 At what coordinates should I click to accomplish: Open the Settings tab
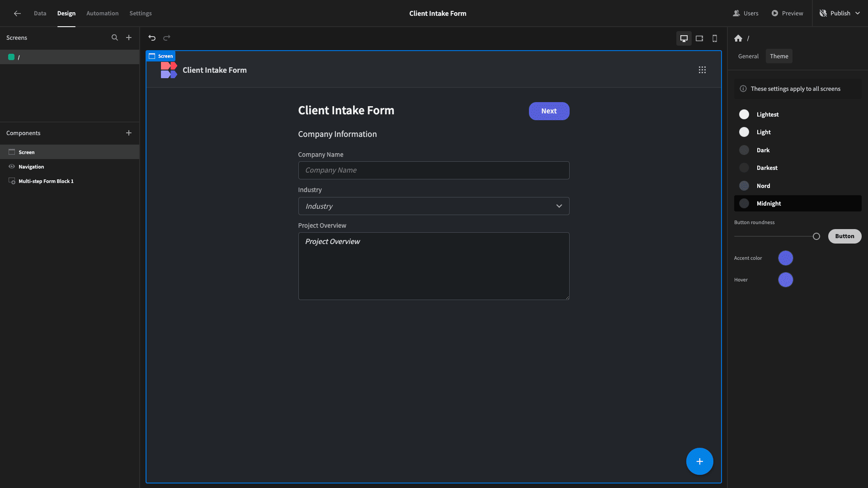[141, 14]
